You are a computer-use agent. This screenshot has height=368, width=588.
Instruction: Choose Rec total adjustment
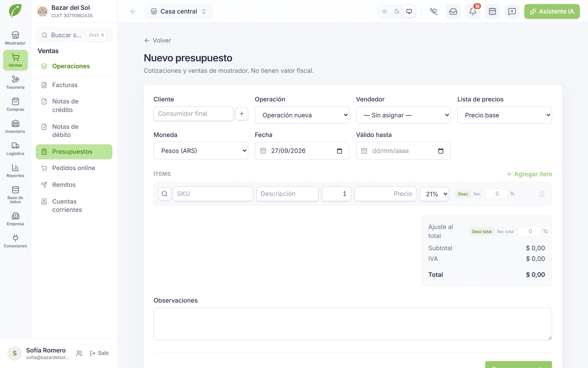coord(505,231)
